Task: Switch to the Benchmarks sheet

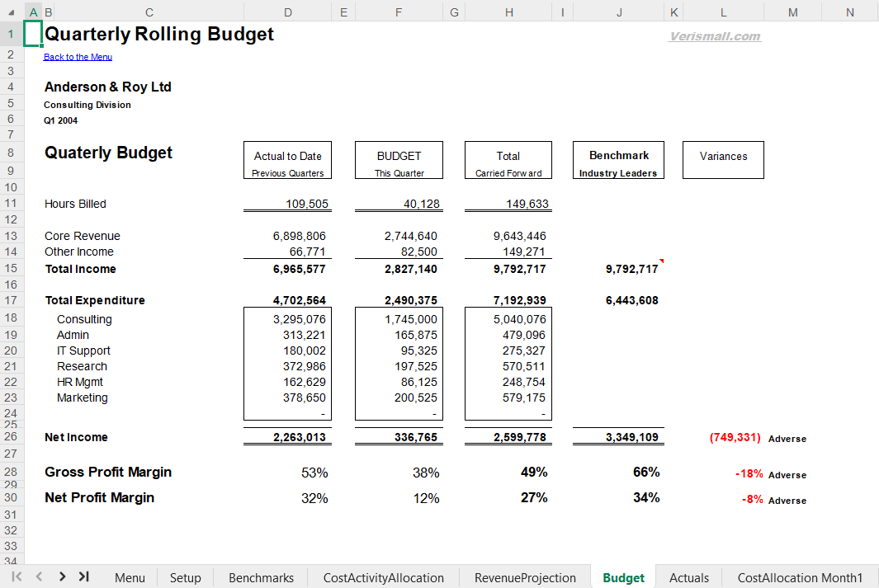Action: pos(260,577)
